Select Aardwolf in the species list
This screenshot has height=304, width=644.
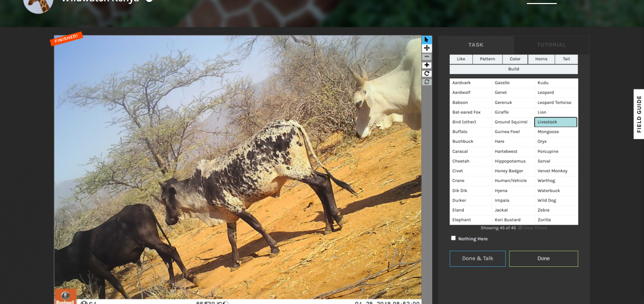coord(470,92)
